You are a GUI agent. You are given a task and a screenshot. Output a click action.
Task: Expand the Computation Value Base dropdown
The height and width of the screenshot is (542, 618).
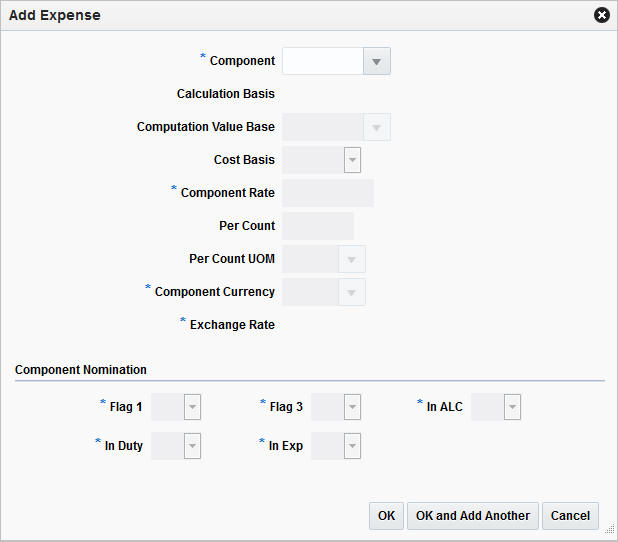[x=376, y=127]
